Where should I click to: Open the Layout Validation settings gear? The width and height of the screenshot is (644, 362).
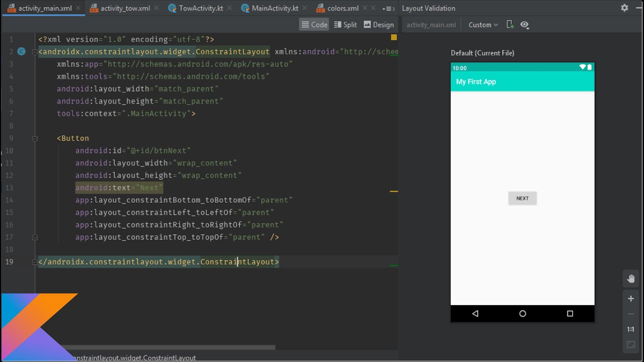[x=624, y=8]
